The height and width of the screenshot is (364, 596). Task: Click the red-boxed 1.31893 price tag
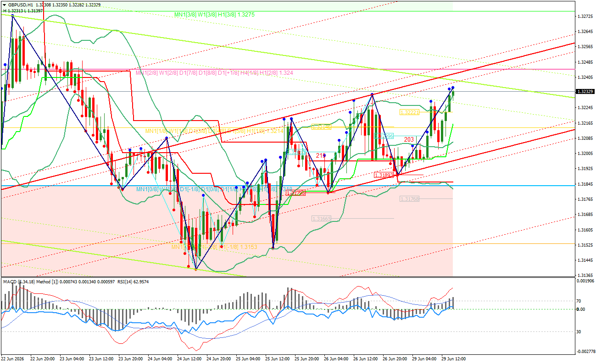pos(384,175)
